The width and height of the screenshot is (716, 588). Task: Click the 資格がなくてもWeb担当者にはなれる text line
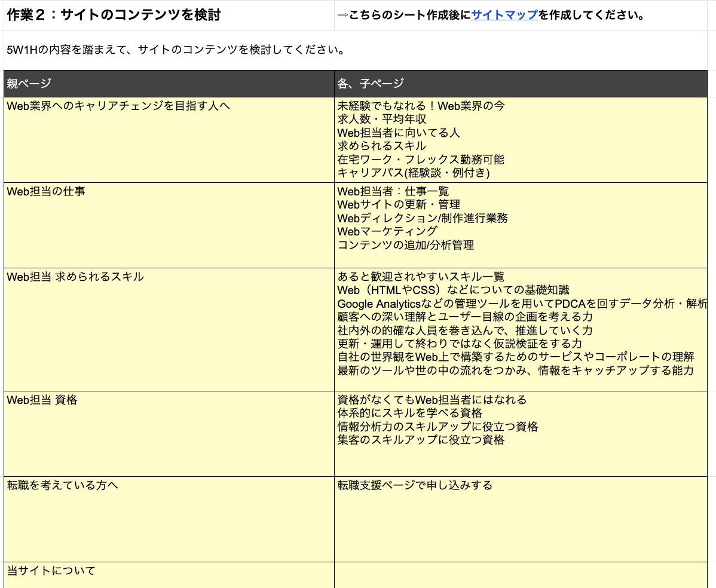(x=432, y=400)
